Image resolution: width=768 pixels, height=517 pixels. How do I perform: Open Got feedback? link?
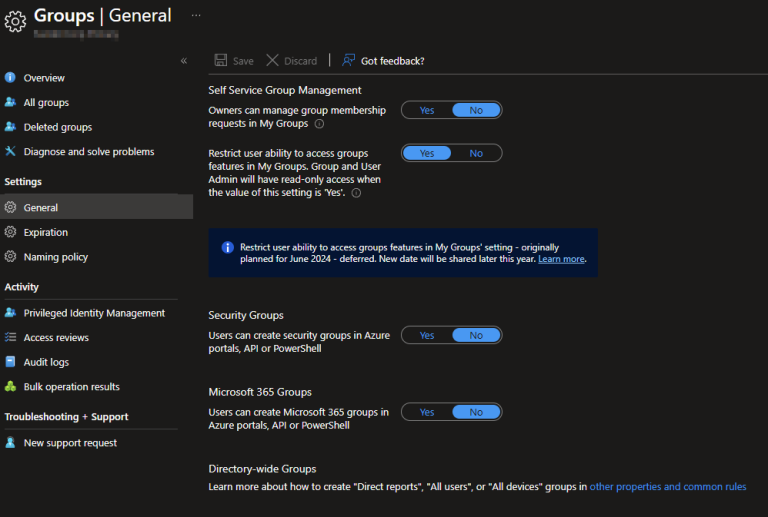coord(392,61)
